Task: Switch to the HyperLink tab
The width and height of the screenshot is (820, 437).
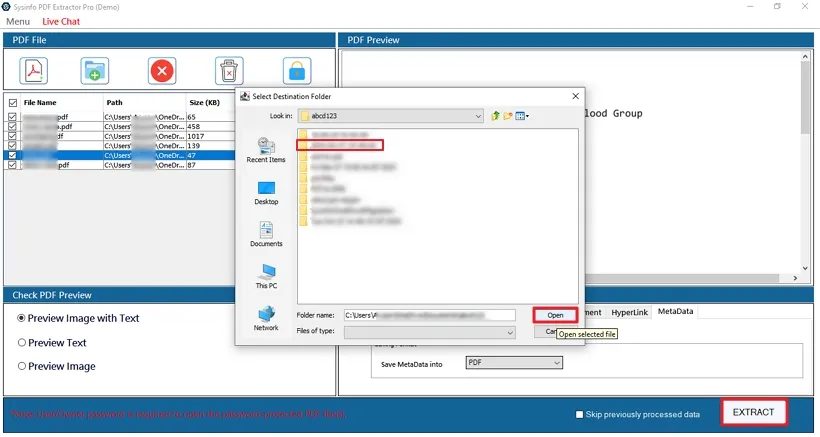Action: 629,312
